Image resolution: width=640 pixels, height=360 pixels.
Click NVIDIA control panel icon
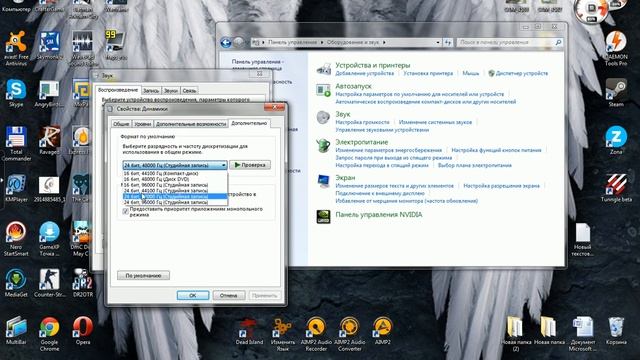tap(323, 216)
